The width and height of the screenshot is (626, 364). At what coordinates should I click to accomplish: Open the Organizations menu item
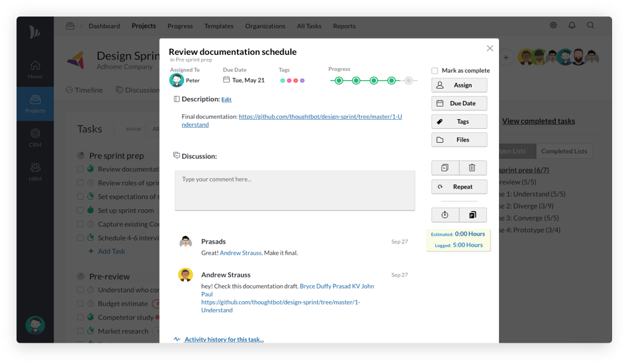(265, 26)
